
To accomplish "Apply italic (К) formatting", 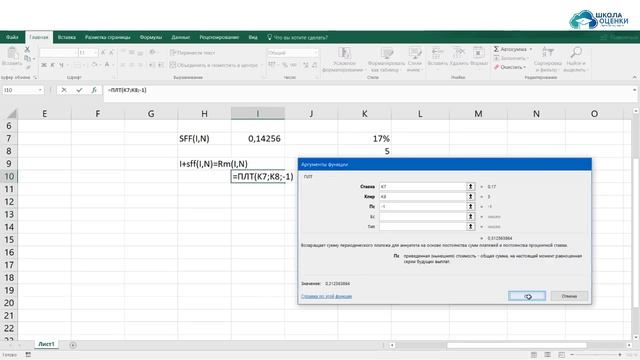I will tap(53, 65).
